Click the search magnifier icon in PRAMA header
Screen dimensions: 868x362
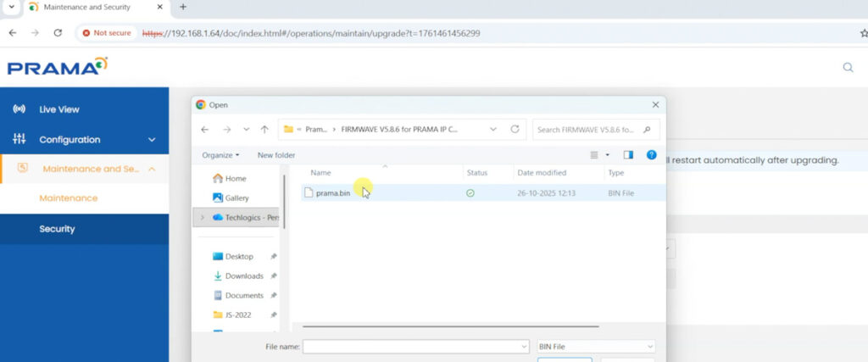point(848,68)
